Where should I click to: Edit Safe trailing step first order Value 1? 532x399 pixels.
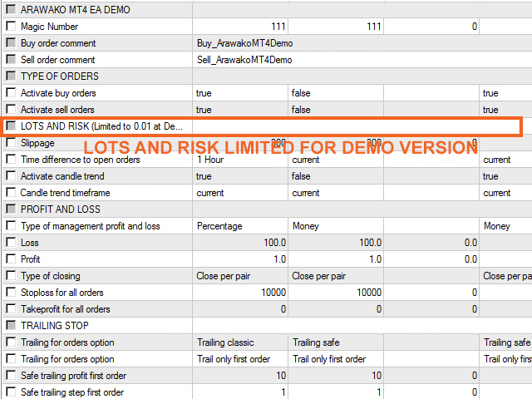tap(240, 392)
